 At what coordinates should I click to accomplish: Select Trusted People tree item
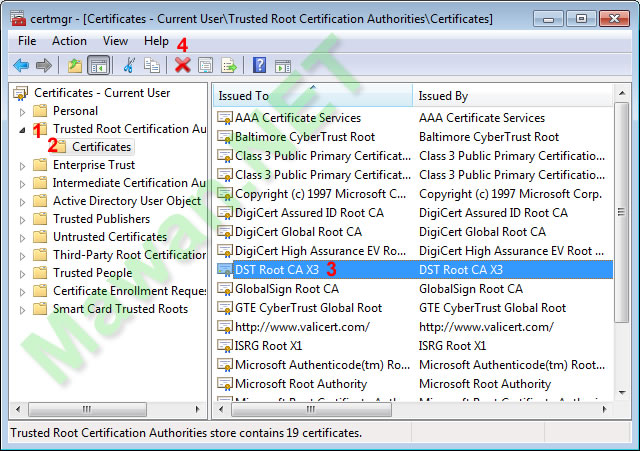click(93, 273)
